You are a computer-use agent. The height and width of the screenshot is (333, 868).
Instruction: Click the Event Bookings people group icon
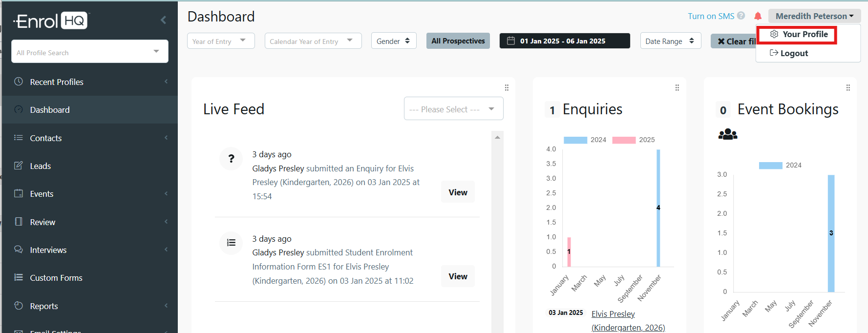[x=727, y=134]
